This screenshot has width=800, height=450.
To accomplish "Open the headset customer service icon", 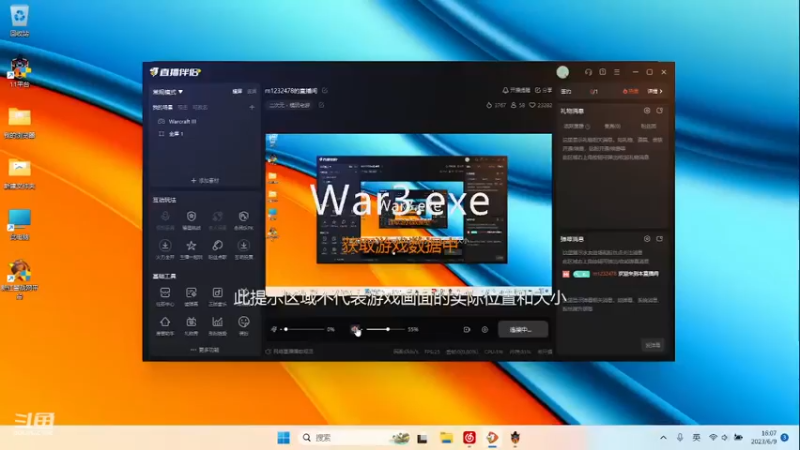I will coord(588,72).
